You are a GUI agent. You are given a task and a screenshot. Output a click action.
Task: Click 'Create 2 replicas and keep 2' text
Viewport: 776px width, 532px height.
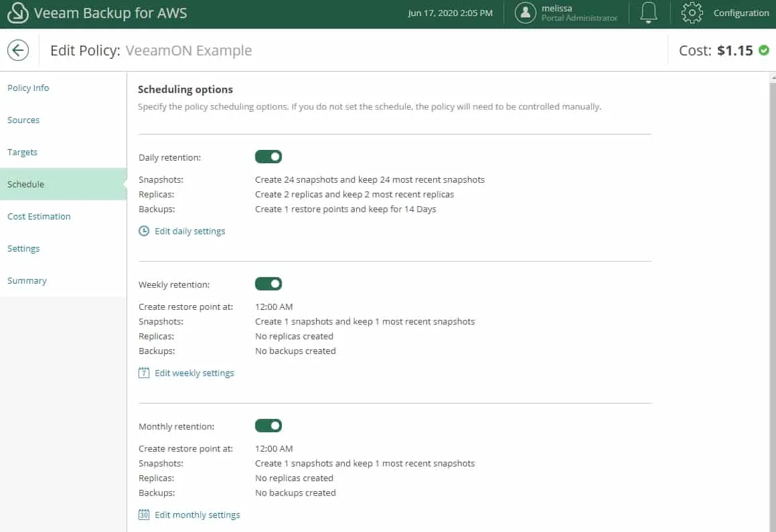[x=354, y=194]
